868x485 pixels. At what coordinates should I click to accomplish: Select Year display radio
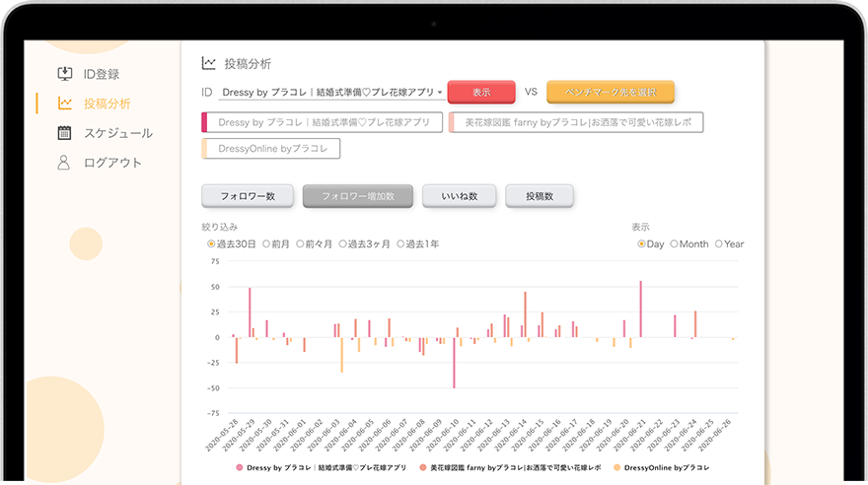(x=718, y=243)
